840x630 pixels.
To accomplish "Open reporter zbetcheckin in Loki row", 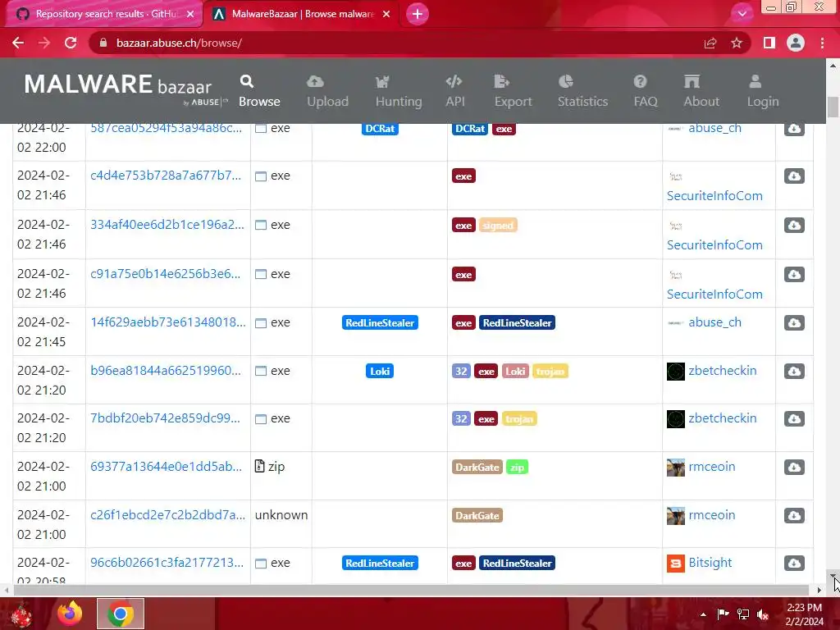I will pos(722,370).
